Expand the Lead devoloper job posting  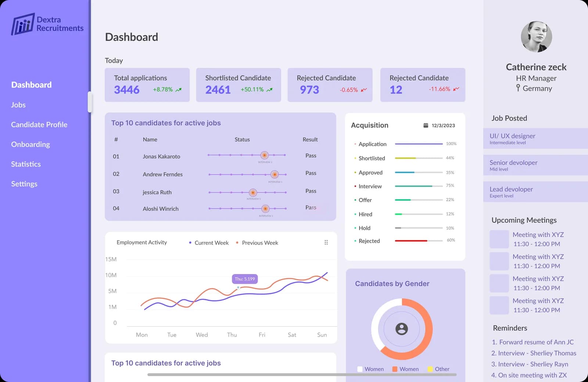(535, 192)
